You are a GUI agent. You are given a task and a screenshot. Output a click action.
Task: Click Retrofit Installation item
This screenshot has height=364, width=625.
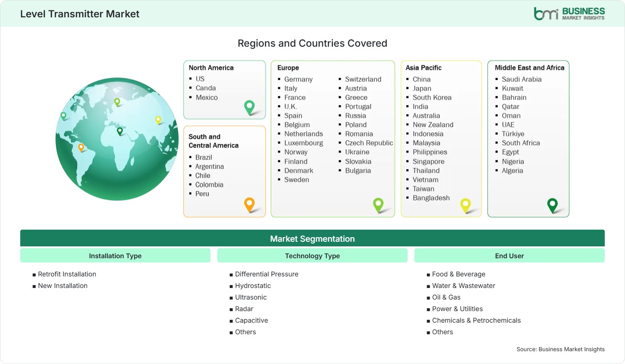[x=67, y=274]
